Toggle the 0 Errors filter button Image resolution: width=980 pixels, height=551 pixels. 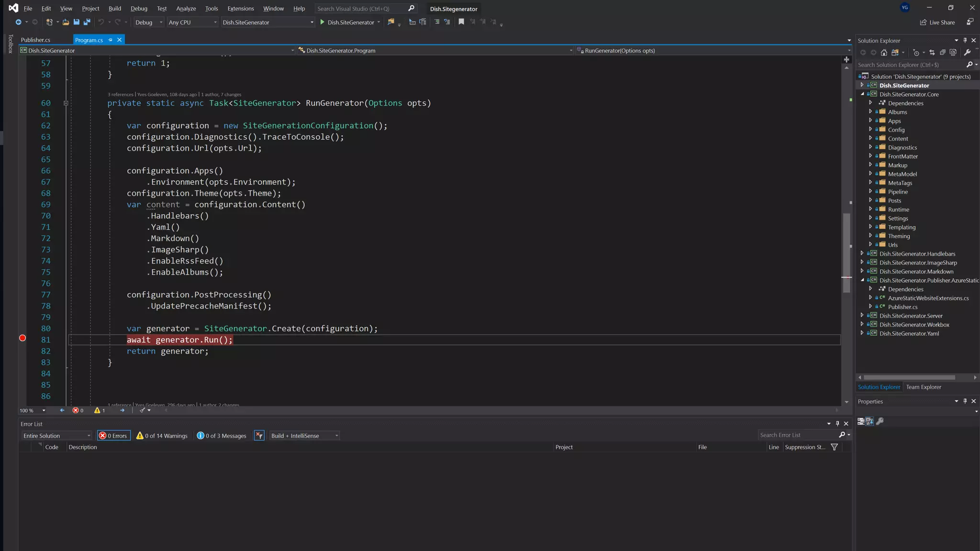point(113,436)
